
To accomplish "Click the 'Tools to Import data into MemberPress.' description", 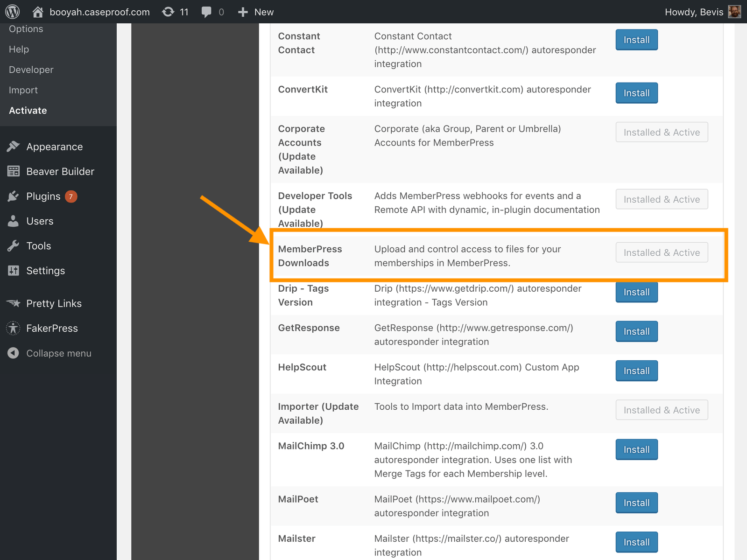I will (461, 406).
